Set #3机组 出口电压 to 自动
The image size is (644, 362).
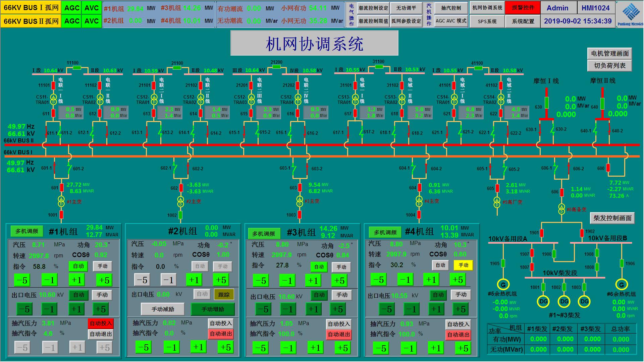[x=319, y=295]
